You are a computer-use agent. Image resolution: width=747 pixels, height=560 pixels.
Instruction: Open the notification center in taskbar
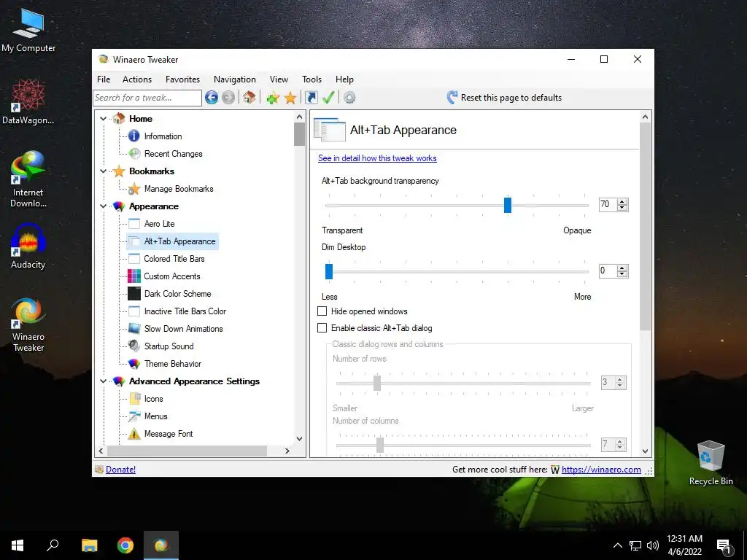tap(724, 546)
